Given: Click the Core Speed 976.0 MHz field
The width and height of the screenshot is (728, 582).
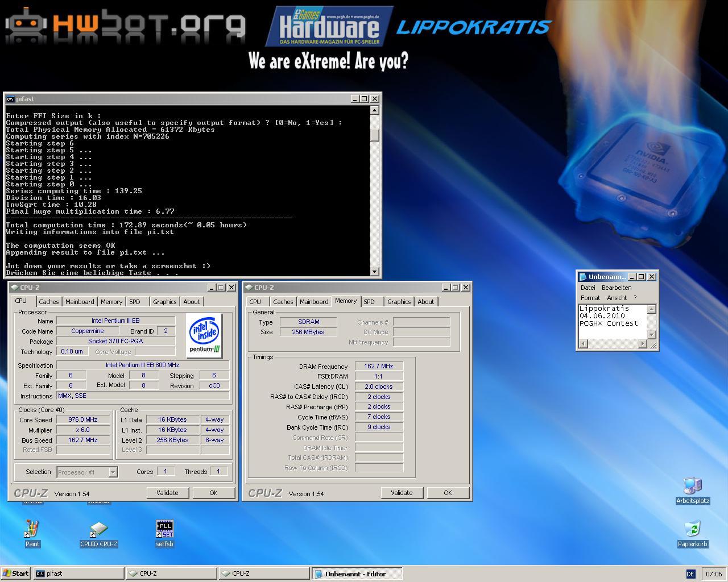Looking at the screenshot, I should (x=83, y=419).
